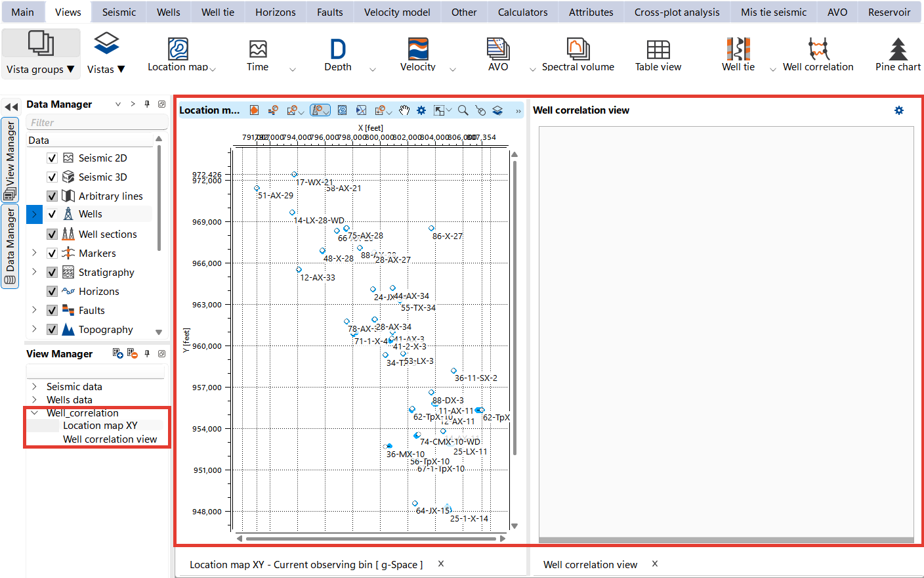Viewport: 924px width, 578px height.
Task: Click the layers icon in Location map toolbar
Action: [497, 110]
